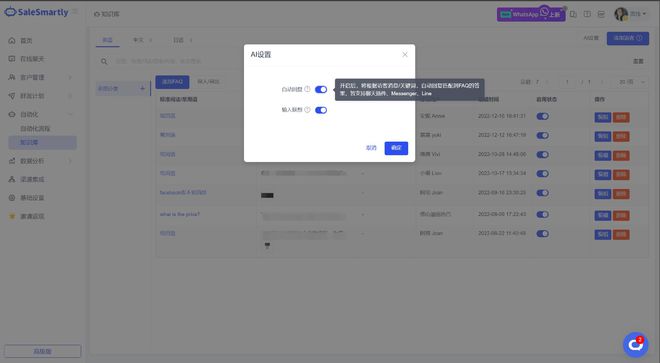Click the cancel text button in dialog

pos(371,148)
